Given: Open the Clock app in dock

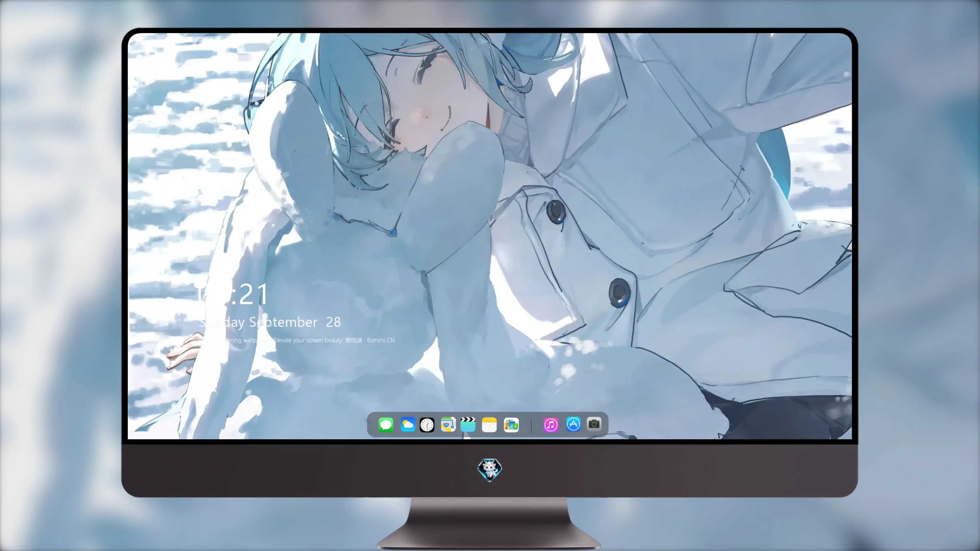Looking at the screenshot, I should 427,425.
